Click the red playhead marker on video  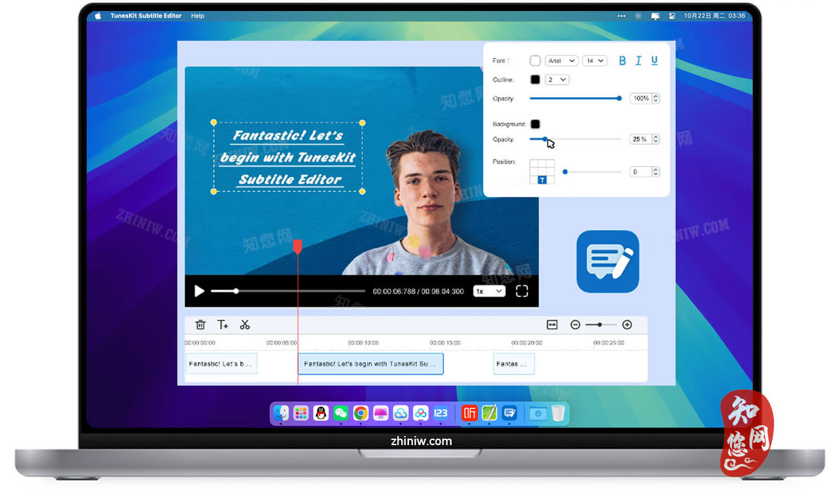298,246
